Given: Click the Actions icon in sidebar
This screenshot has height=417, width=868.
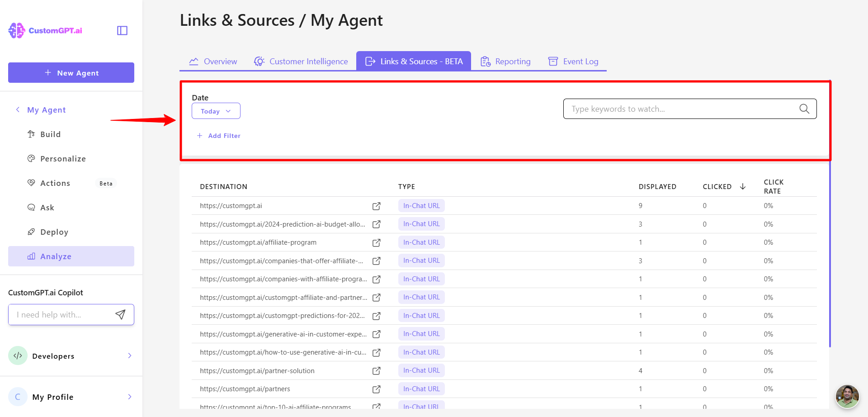Looking at the screenshot, I should pyautogui.click(x=31, y=183).
